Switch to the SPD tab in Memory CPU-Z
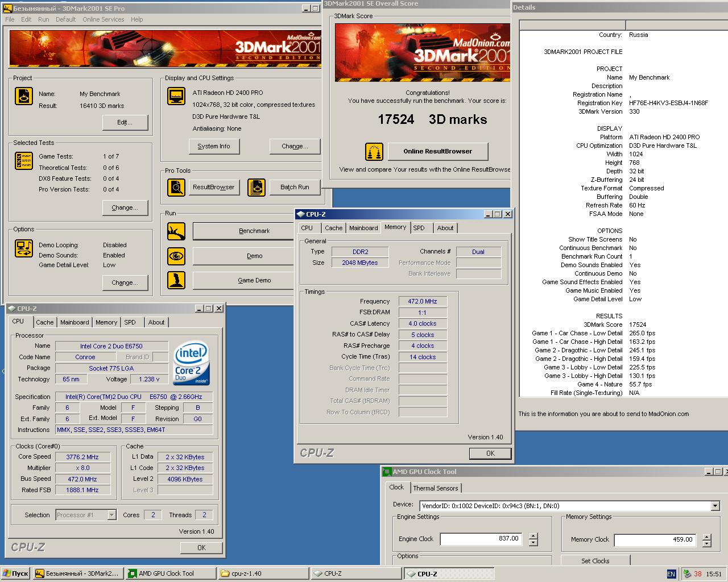The height and width of the screenshot is (582, 728). (x=419, y=228)
